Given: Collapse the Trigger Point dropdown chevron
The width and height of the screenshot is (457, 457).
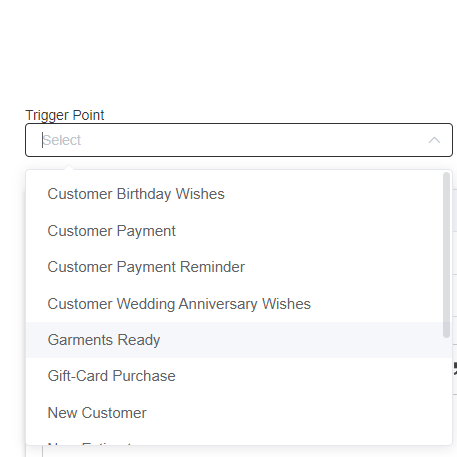Looking at the screenshot, I should pos(434,140).
